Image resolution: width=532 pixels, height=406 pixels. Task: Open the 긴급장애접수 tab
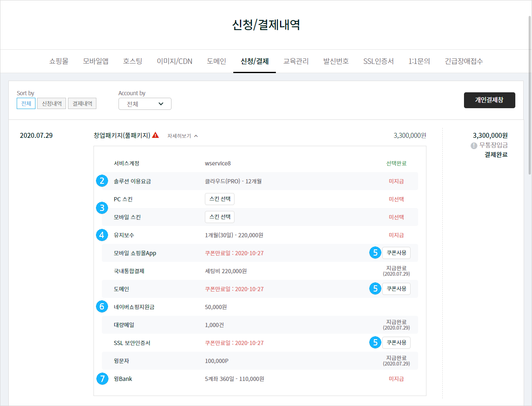point(464,61)
